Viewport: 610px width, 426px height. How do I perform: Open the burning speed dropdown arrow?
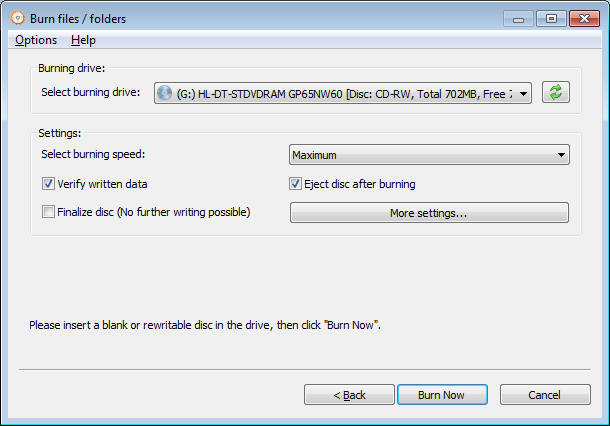click(561, 155)
